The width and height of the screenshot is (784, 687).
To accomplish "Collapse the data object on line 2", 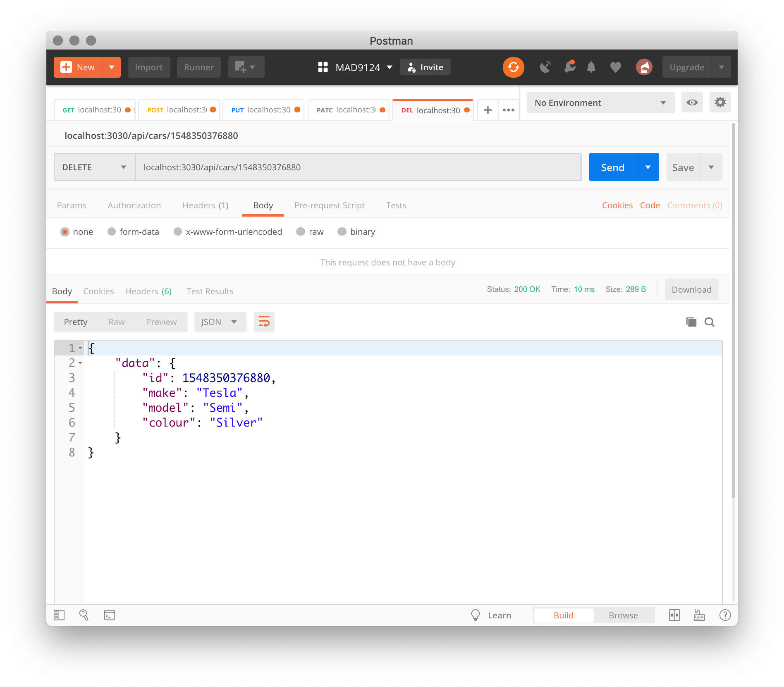I will (x=80, y=363).
